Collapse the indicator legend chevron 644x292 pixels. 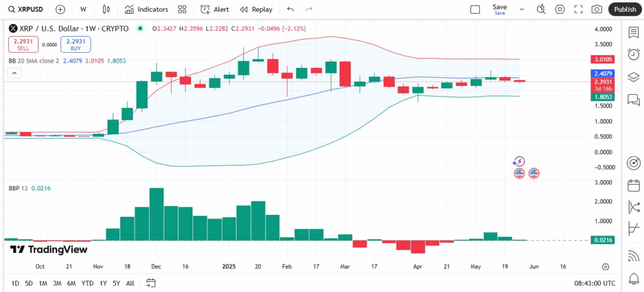point(14,73)
